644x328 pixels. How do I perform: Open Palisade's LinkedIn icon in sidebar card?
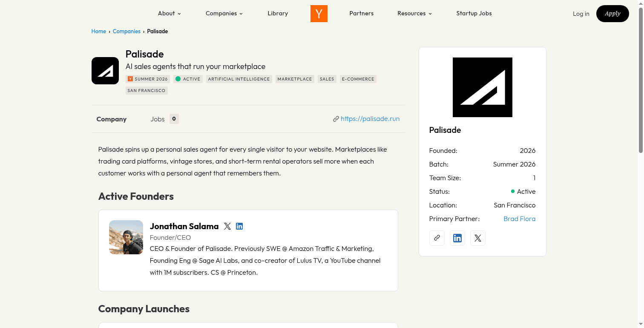point(457,238)
